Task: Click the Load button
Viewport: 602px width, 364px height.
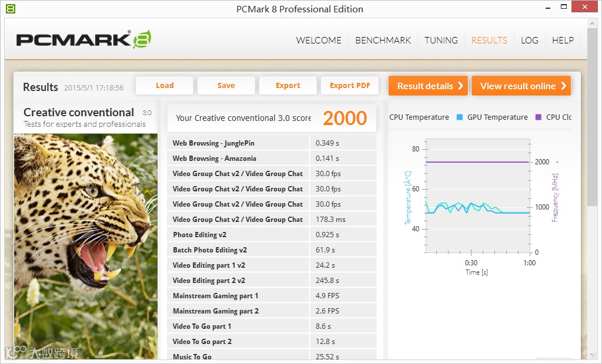Action: (x=165, y=86)
